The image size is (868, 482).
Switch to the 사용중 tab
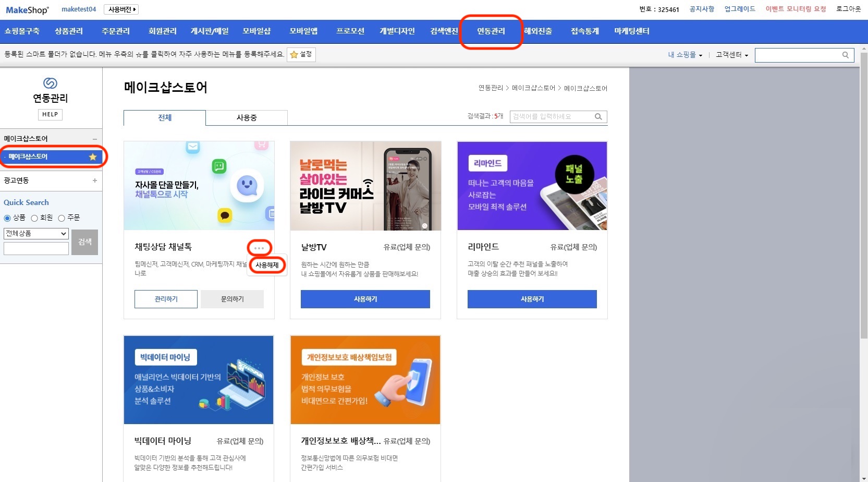tap(247, 118)
